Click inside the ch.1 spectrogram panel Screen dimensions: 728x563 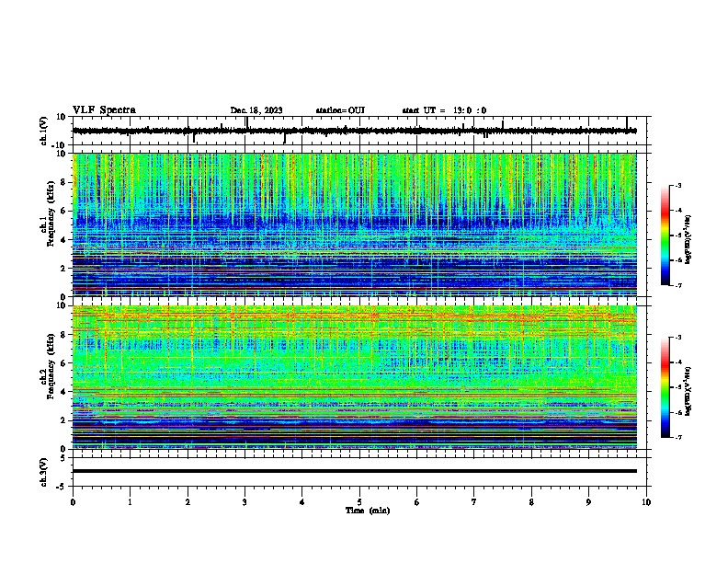click(x=355, y=224)
